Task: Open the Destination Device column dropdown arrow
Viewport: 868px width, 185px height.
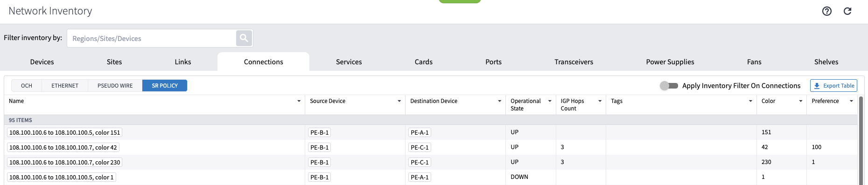Action: pyautogui.click(x=499, y=101)
